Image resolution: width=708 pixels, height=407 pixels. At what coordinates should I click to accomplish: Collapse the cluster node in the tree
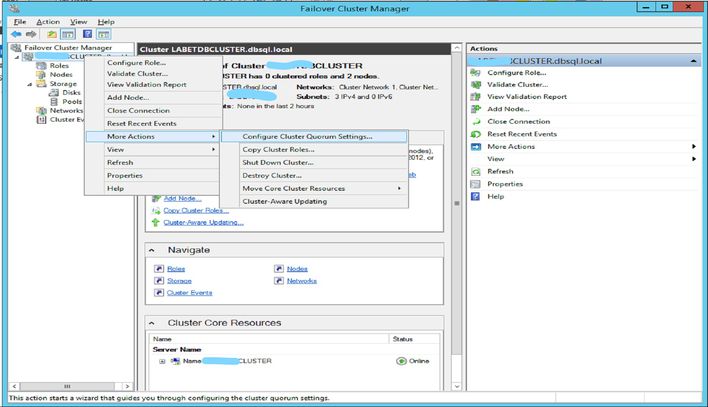(x=17, y=57)
